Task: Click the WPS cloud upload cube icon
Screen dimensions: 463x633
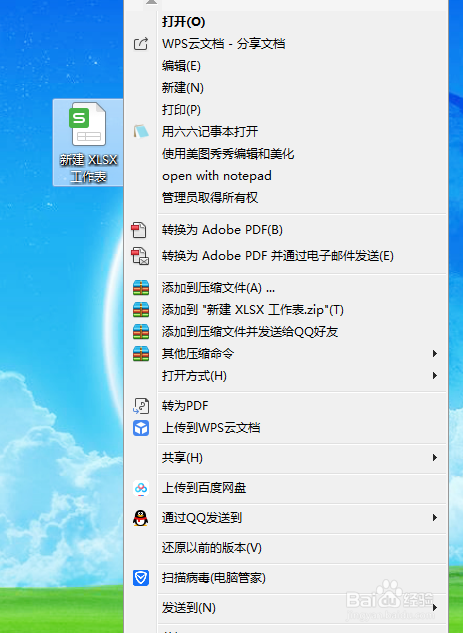Action: coord(141,428)
